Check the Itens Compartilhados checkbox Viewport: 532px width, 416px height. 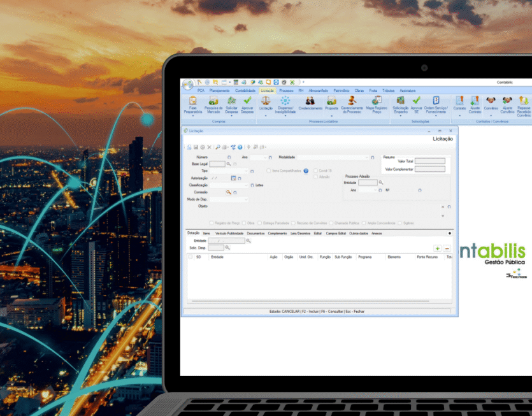coord(269,171)
